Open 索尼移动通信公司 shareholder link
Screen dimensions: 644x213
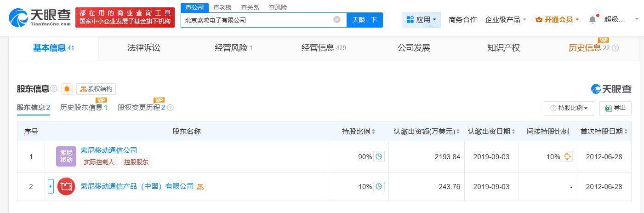pyautogui.click(x=108, y=150)
